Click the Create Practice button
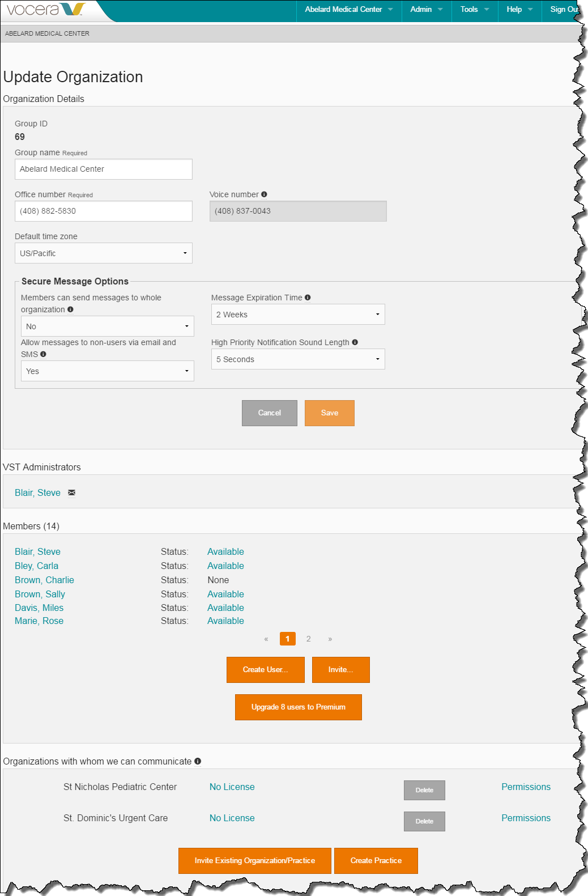This screenshot has height=896, width=588. [376, 861]
